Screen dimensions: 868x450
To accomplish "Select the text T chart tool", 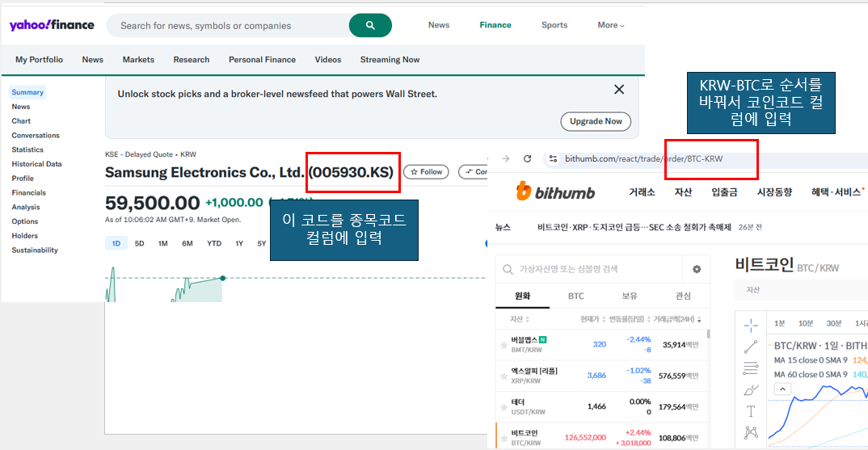I will pyautogui.click(x=751, y=411).
